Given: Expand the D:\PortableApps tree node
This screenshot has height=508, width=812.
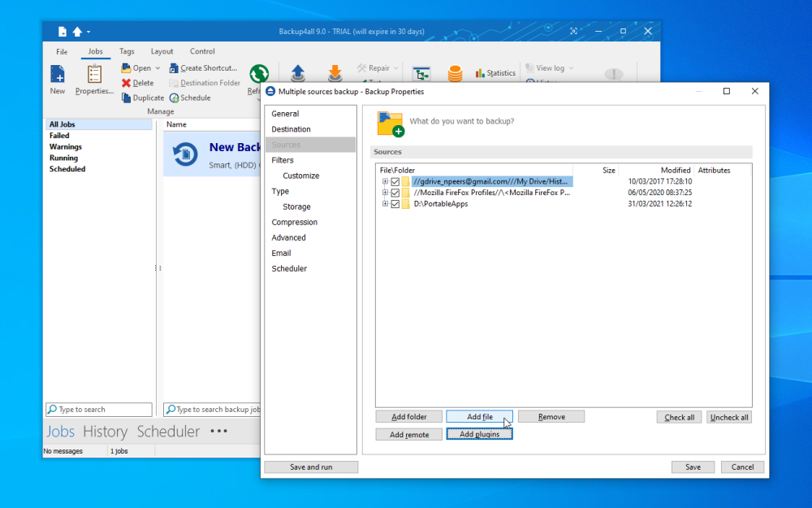Looking at the screenshot, I should [385, 204].
